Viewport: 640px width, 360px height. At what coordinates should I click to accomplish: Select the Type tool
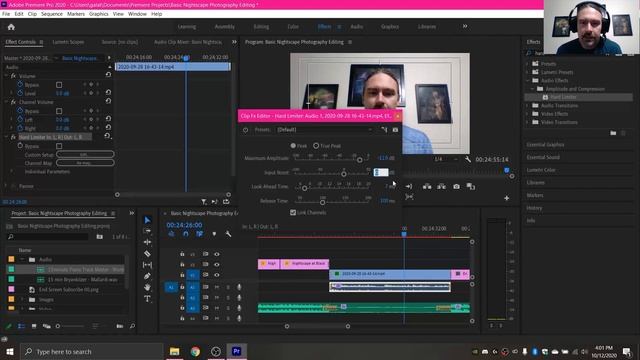pos(147,299)
